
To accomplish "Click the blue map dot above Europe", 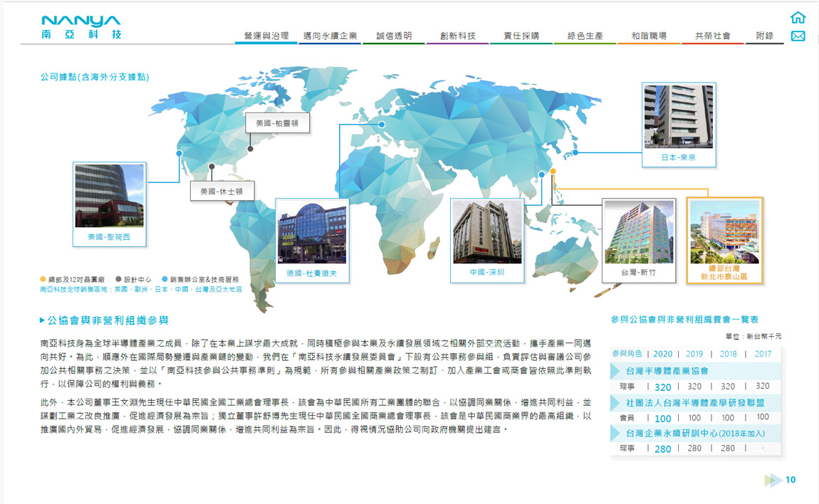I will coord(382,125).
